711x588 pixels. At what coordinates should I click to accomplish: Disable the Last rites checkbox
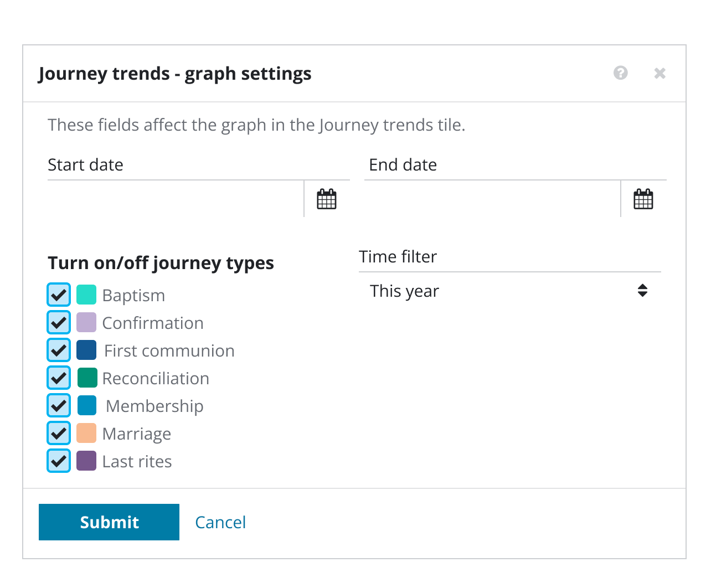tap(59, 461)
